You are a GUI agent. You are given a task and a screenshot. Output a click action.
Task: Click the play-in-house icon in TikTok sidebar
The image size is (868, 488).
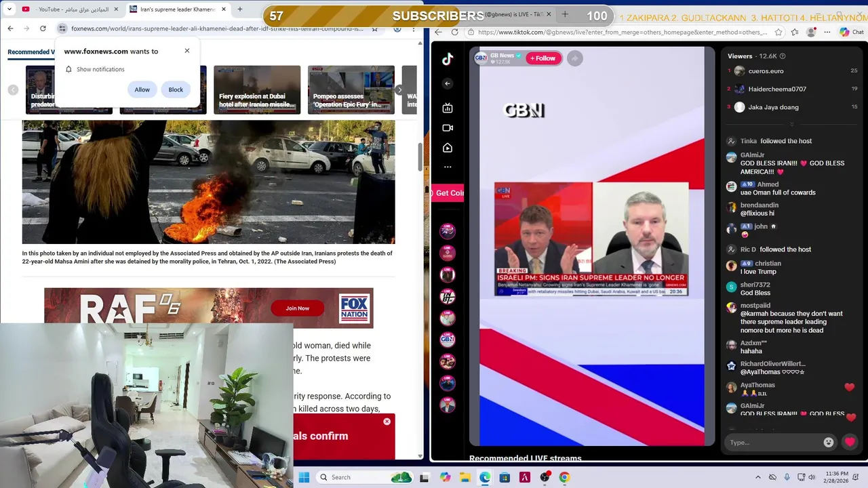tap(448, 148)
